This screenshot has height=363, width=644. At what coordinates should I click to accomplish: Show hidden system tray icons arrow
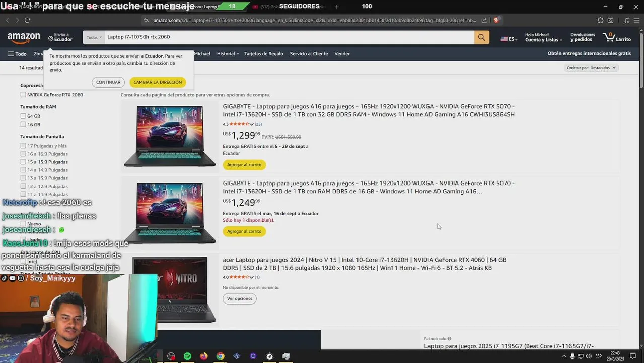[x=564, y=356]
